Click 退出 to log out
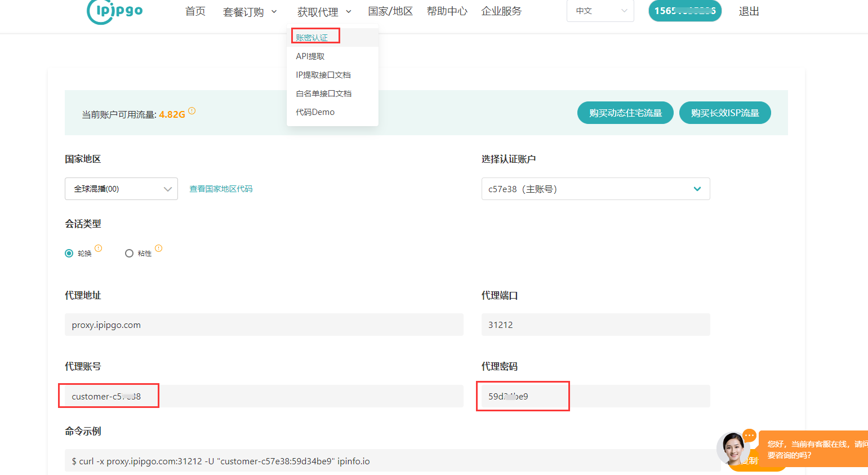Viewport: 868px width, 475px height. pyautogui.click(x=749, y=11)
